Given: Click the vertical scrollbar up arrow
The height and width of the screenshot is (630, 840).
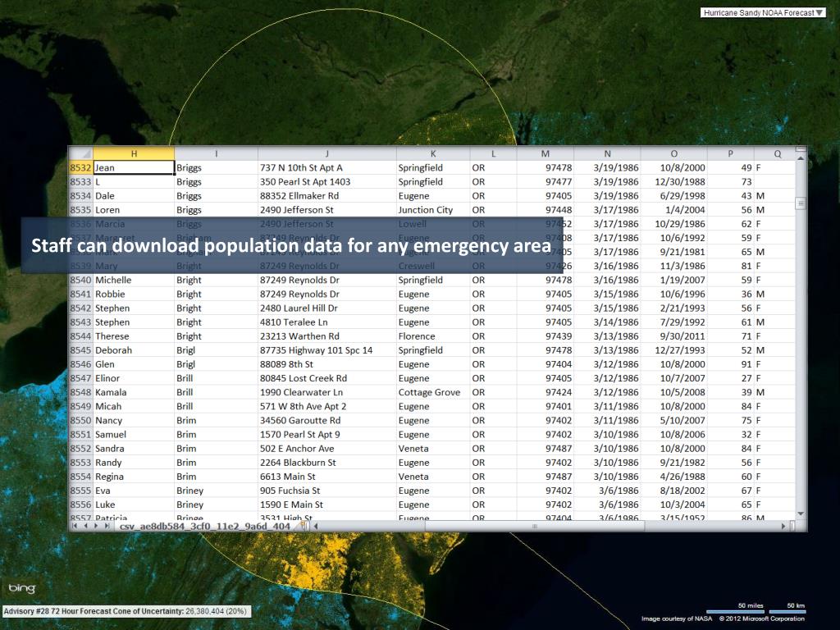Looking at the screenshot, I should (801, 158).
